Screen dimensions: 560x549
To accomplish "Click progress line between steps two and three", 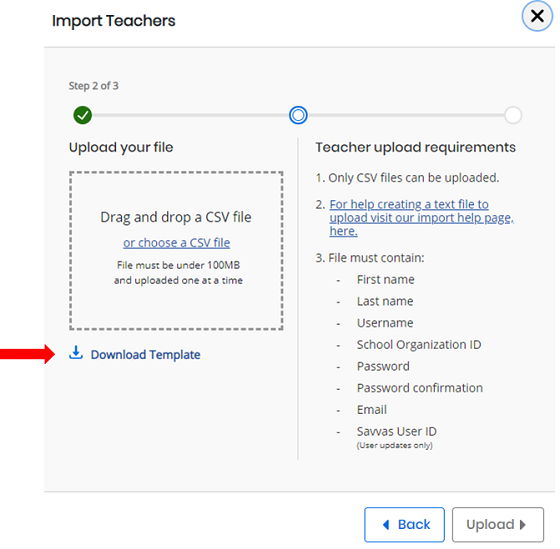I will (406, 115).
